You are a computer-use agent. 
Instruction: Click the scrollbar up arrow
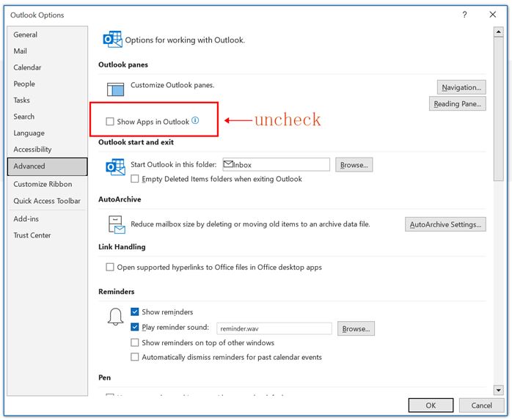point(498,32)
